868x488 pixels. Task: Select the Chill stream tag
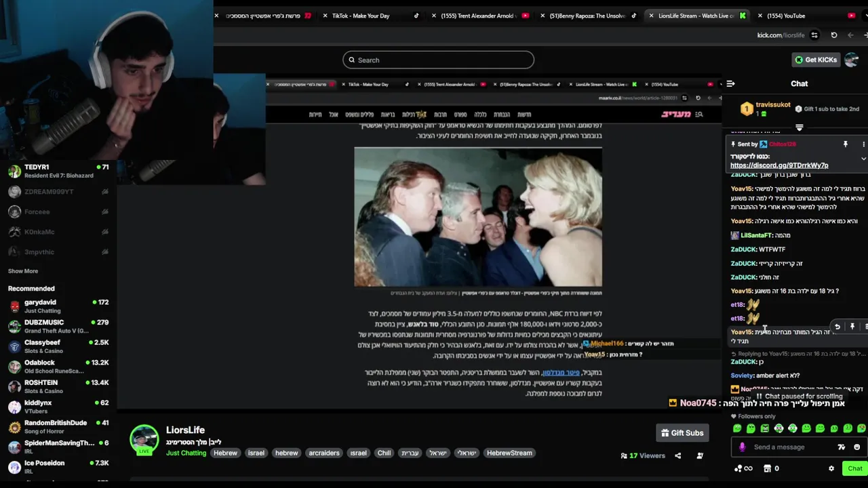[384, 453]
